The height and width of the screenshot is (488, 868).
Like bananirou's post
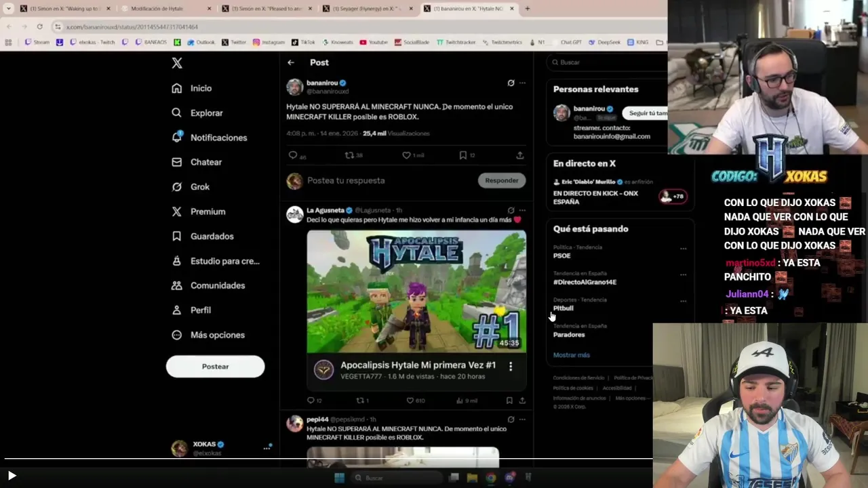click(x=406, y=155)
